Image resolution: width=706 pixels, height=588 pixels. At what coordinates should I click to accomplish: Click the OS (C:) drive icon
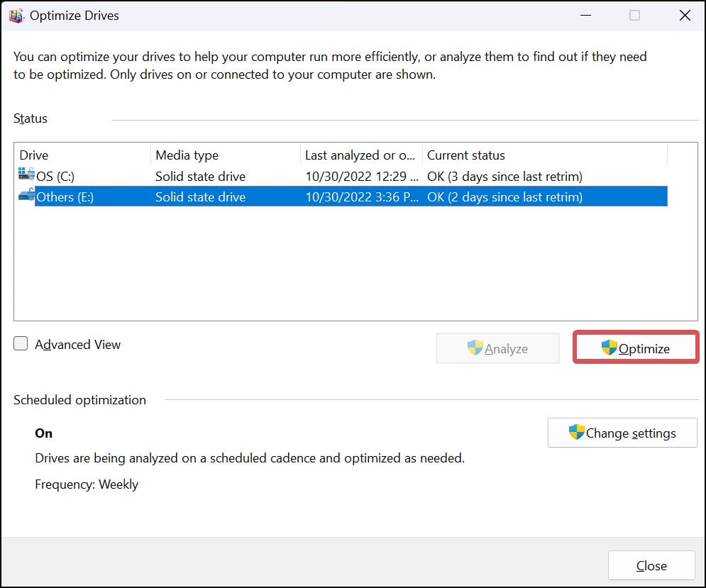click(26, 175)
